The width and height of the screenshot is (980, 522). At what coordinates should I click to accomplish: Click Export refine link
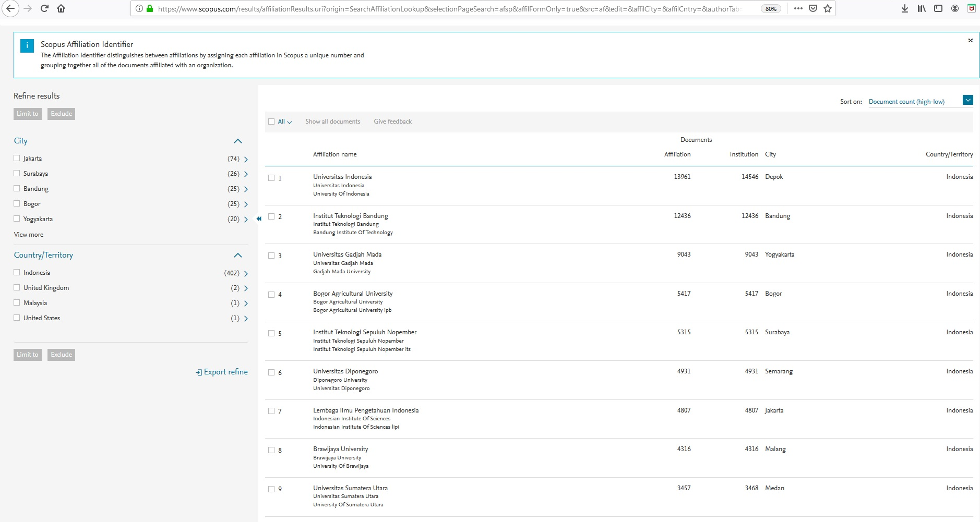pyautogui.click(x=222, y=372)
